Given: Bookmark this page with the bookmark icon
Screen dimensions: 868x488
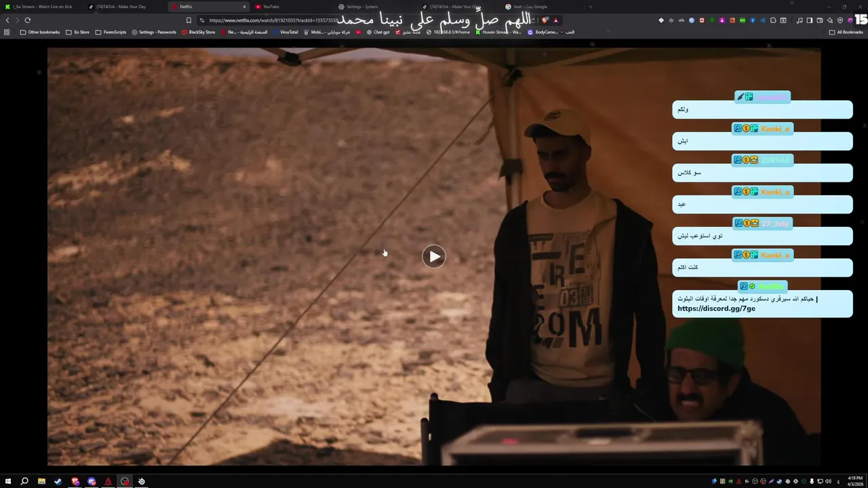Looking at the screenshot, I should click(x=189, y=20).
